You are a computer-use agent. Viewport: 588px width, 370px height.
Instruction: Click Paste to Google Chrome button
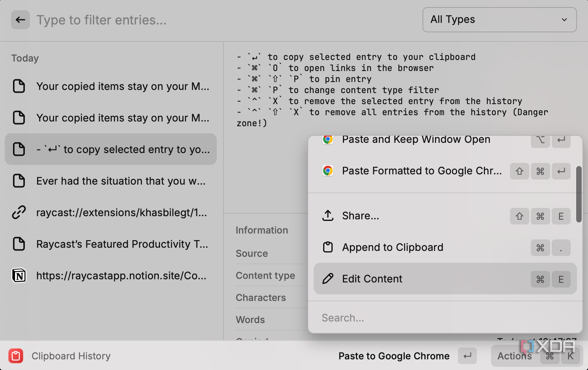point(394,356)
